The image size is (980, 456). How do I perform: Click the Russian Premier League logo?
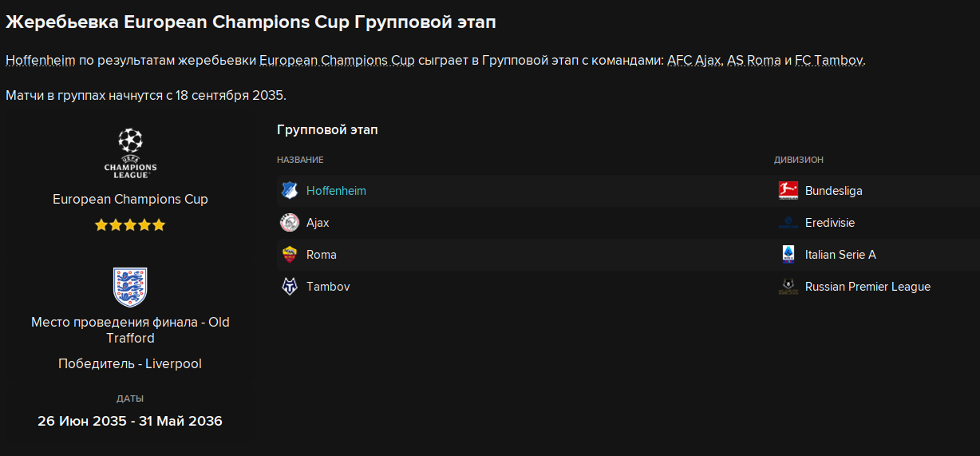pyautogui.click(x=788, y=287)
